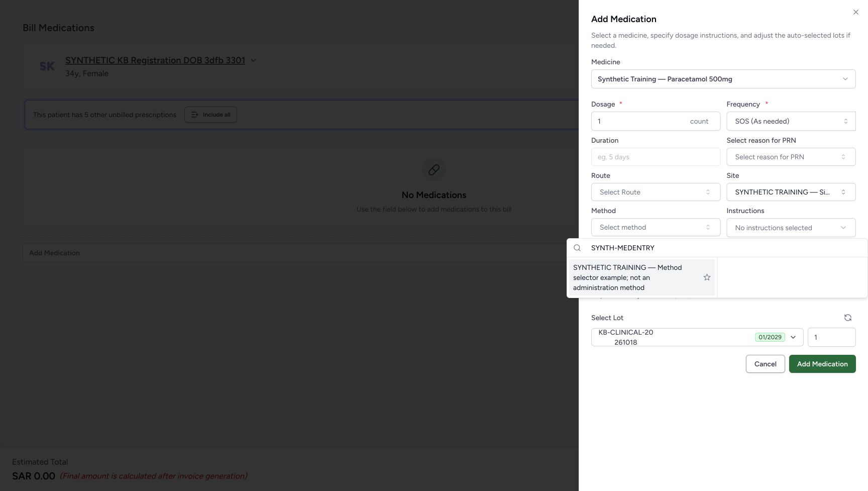Screen dimensions: 868x491
Task: Click the unbilled prescriptions notice text
Action: [x=104, y=115]
